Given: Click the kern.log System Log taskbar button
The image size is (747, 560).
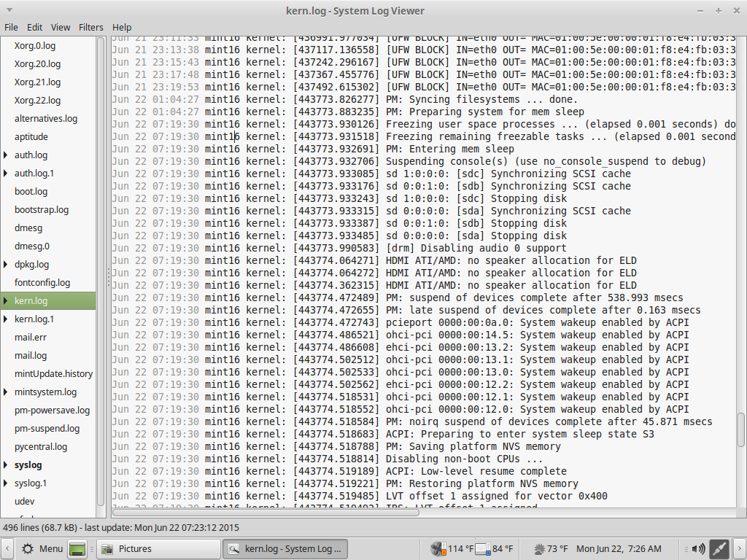Looking at the screenshot, I should click(x=285, y=548).
